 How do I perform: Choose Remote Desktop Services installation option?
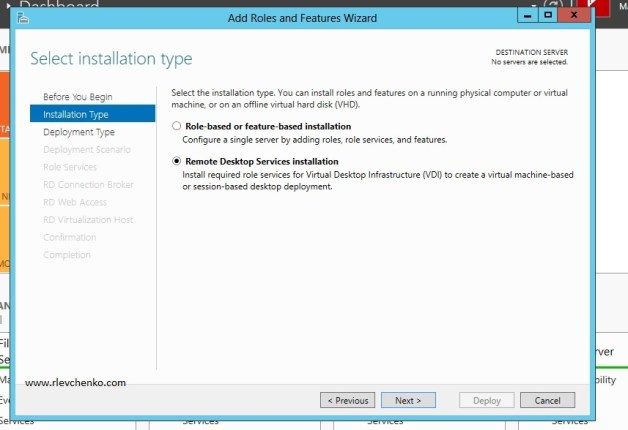click(177, 161)
